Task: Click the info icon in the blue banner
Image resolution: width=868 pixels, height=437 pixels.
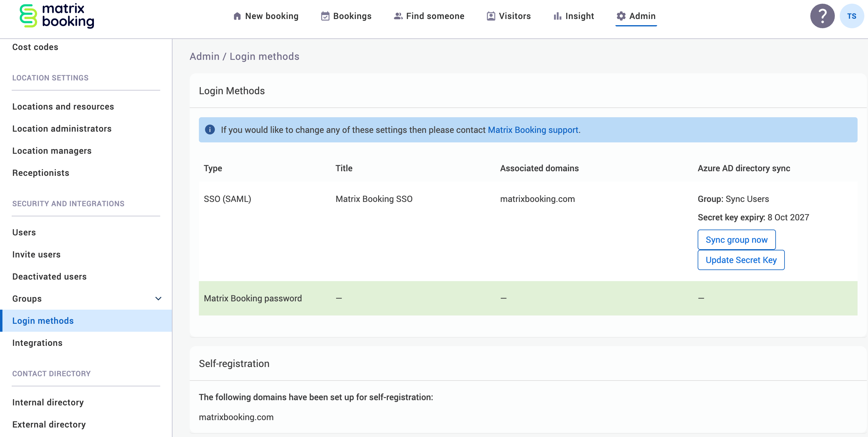Action: click(x=210, y=130)
